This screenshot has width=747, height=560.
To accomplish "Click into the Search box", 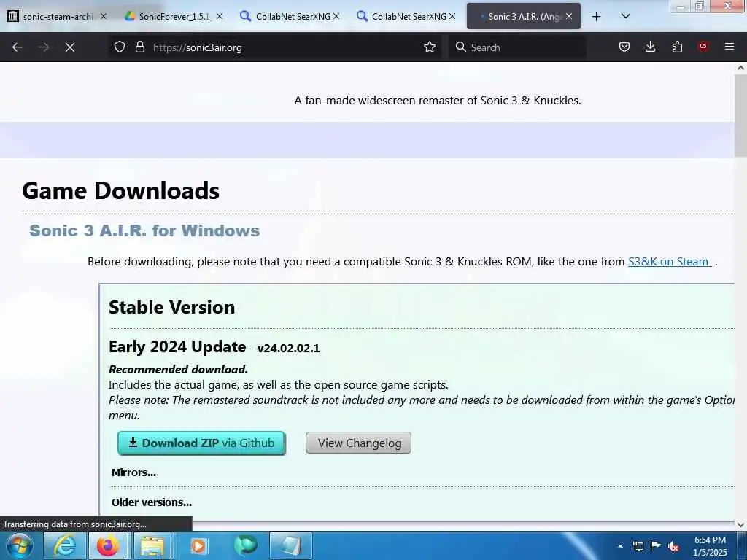I will pos(517,47).
